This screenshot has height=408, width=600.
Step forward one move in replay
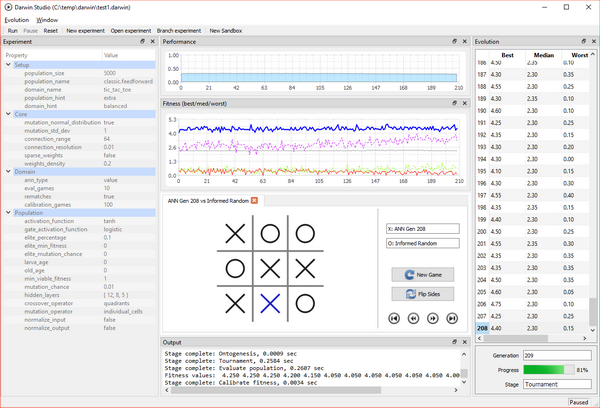[x=433, y=318]
